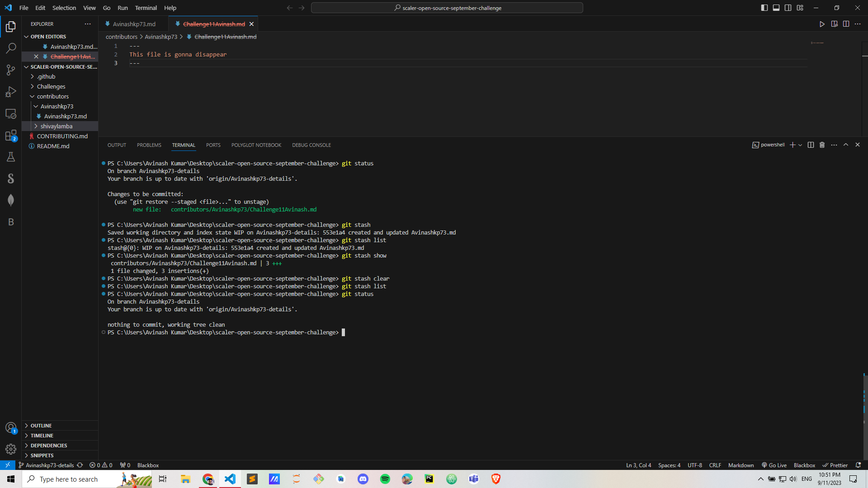Select the Run and Debug icon
This screenshot has width=868, height=488.
11,92
